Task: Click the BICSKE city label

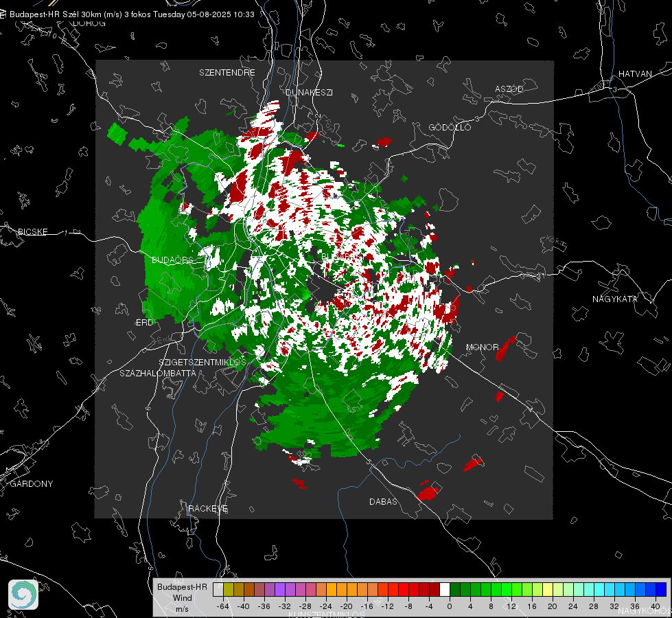Action: coord(32,231)
